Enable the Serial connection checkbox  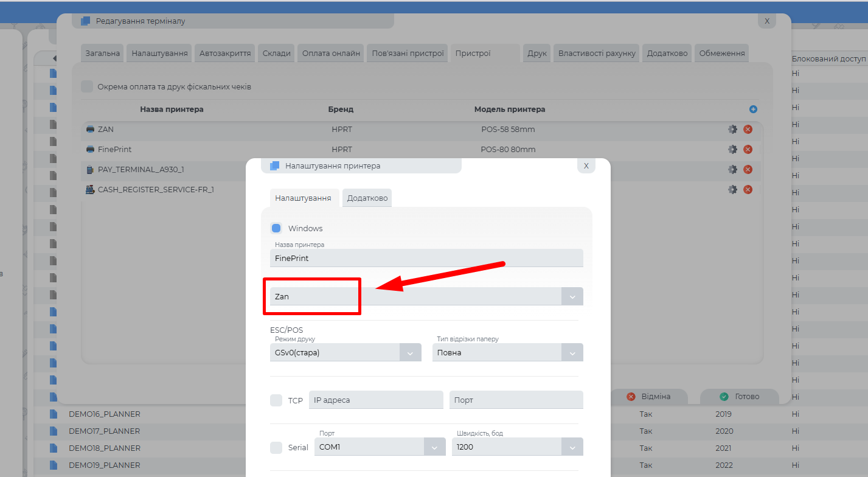click(276, 447)
